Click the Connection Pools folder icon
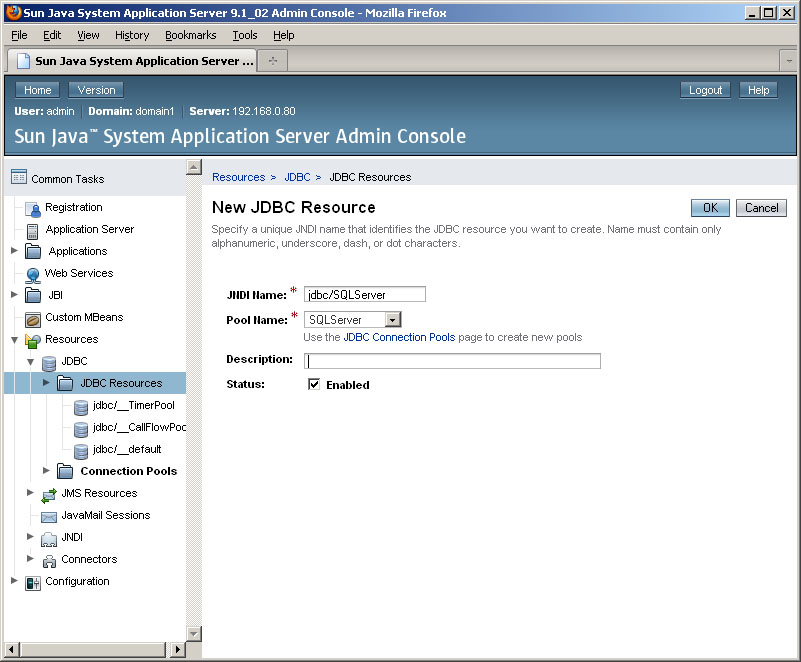The height and width of the screenshot is (662, 801). point(65,471)
